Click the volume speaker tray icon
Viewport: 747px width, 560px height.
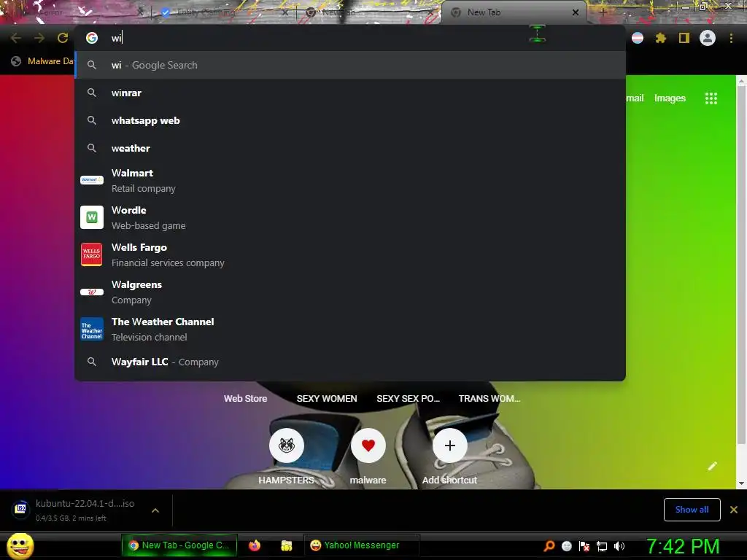tap(619, 546)
